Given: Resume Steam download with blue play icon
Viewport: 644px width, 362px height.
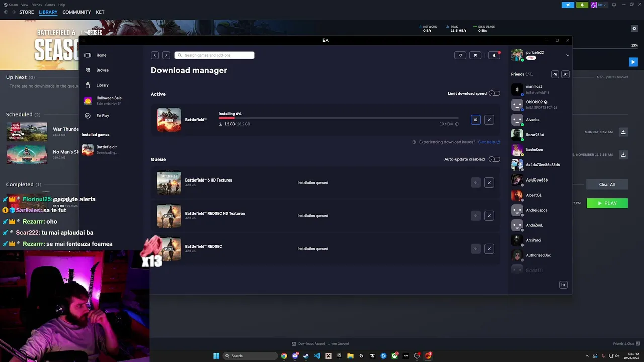Looking at the screenshot, I should click(x=633, y=62).
